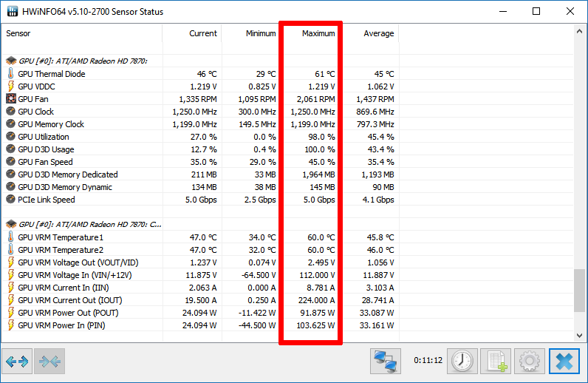This screenshot has width=588, height=383.
Task: Maximize the HWiNFO64 Sensor Status window
Action: click(536, 11)
